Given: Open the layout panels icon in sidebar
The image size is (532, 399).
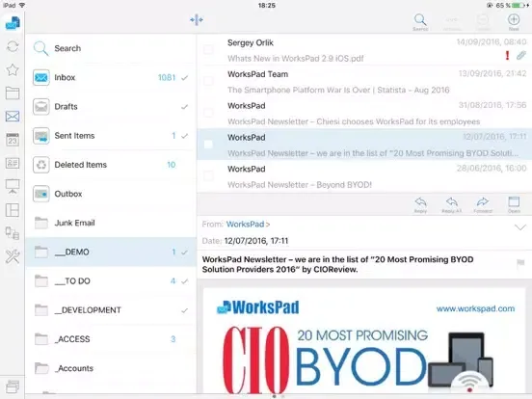Looking at the screenshot, I should click(13, 210).
